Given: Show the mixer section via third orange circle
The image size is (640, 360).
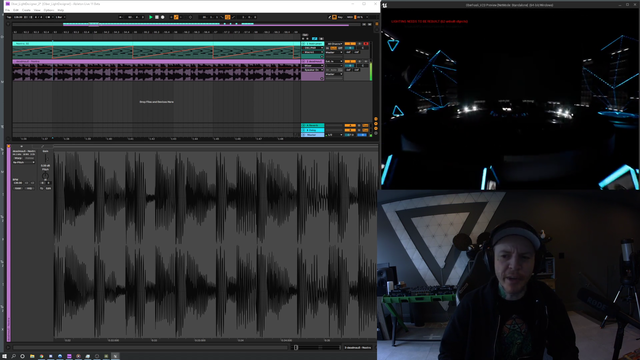Looking at the screenshot, I should coord(376,129).
